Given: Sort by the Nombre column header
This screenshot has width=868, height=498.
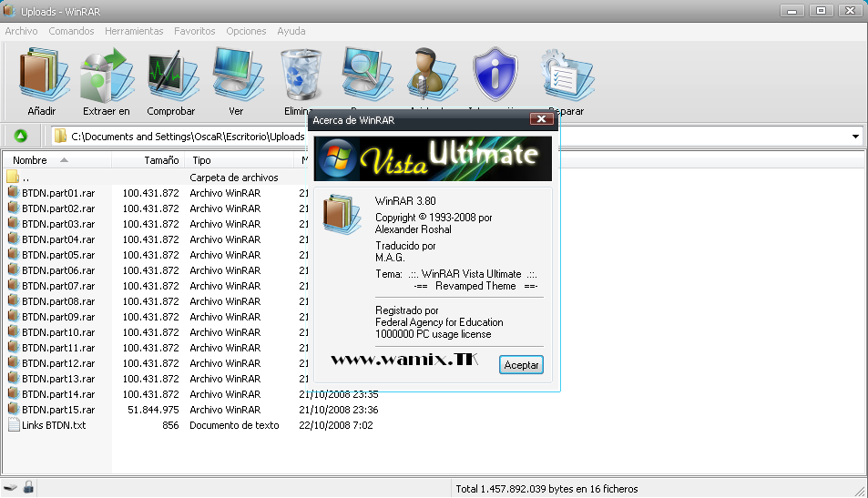Looking at the screenshot, I should 56,160.
